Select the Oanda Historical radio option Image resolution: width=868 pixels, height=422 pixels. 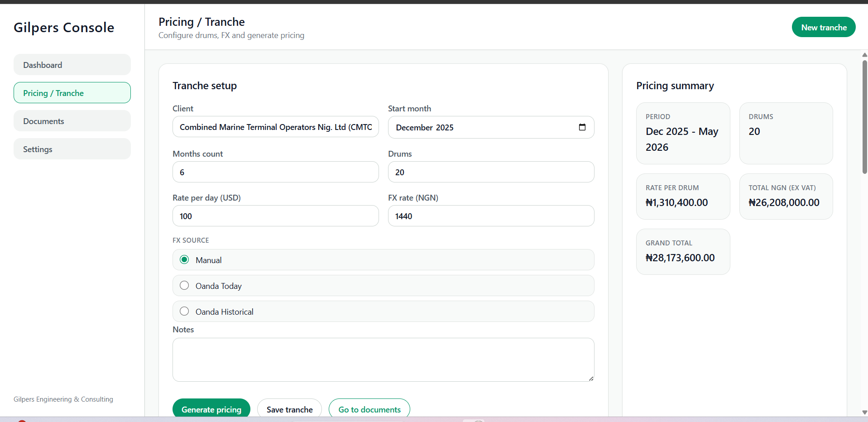coord(184,312)
